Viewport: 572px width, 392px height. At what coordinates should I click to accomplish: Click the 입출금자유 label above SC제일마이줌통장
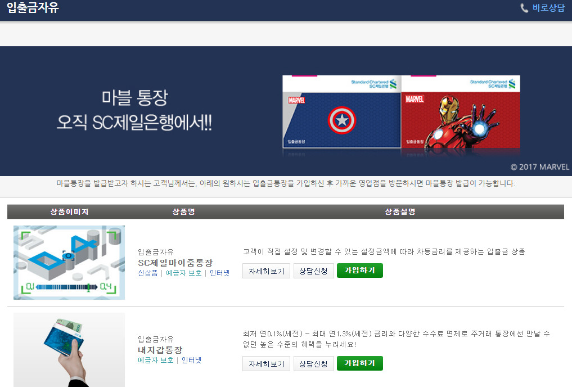[x=156, y=252]
